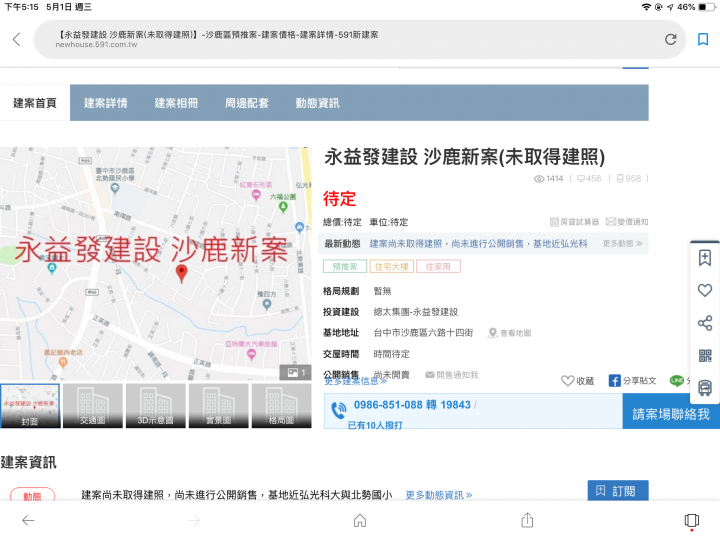The height and width of the screenshot is (540, 720).
Task: Click 開售通知我 notification link
Action: [x=452, y=375]
